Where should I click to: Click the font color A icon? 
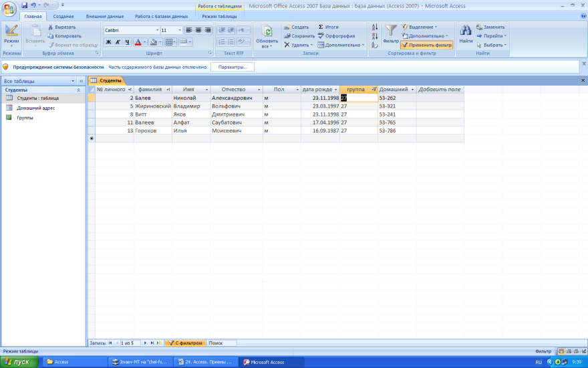(138, 42)
